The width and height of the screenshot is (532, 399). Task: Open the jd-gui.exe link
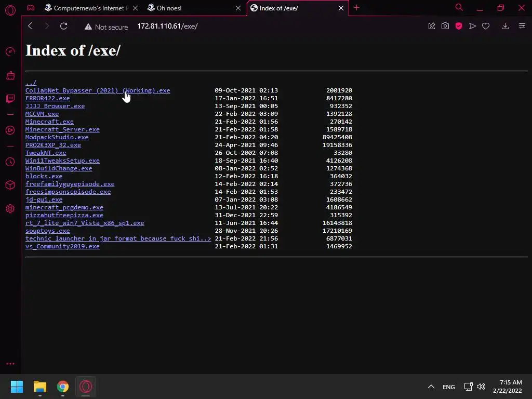[x=44, y=199]
